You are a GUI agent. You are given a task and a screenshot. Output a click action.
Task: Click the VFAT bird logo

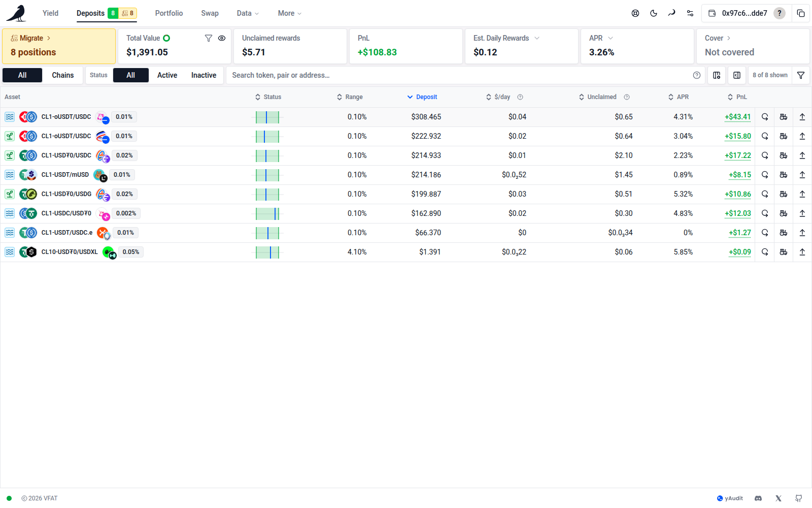16,13
